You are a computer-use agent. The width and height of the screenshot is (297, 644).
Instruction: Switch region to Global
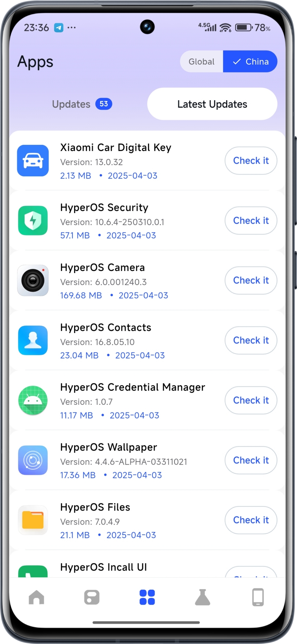pyautogui.click(x=201, y=62)
